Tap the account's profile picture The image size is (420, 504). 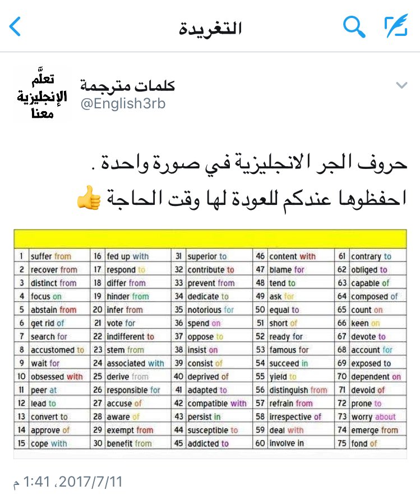tap(41, 94)
